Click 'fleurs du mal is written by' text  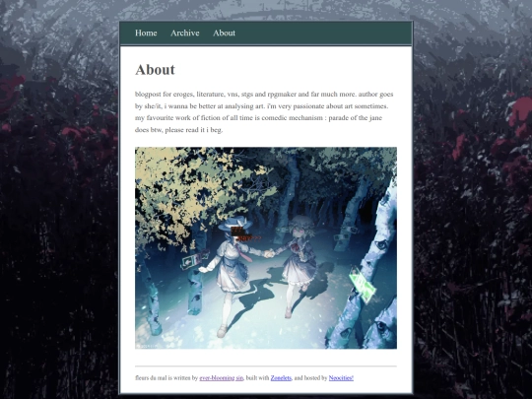tap(166, 377)
